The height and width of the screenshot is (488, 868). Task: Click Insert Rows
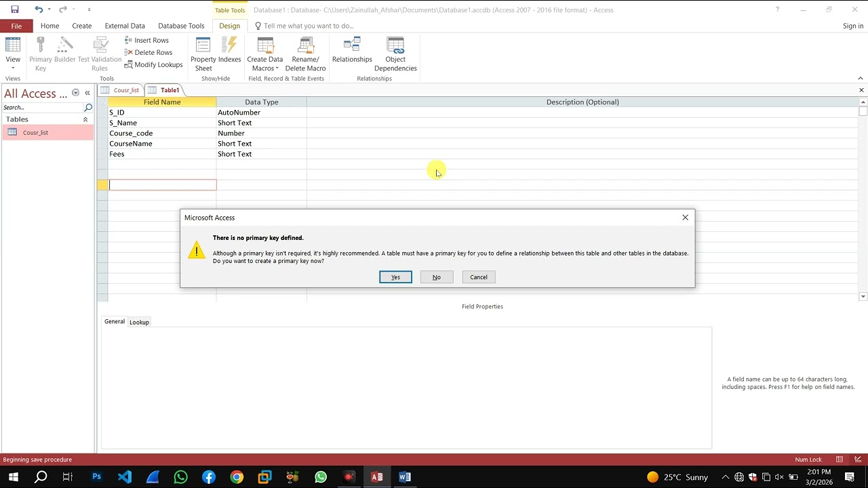[146, 40]
